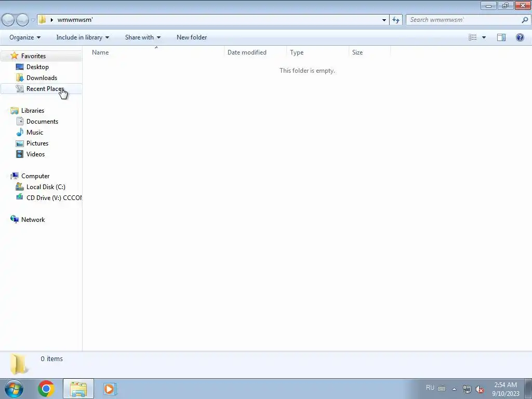Click the folder icon in the address bar
532x399 pixels.
pyautogui.click(x=43, y=20)
